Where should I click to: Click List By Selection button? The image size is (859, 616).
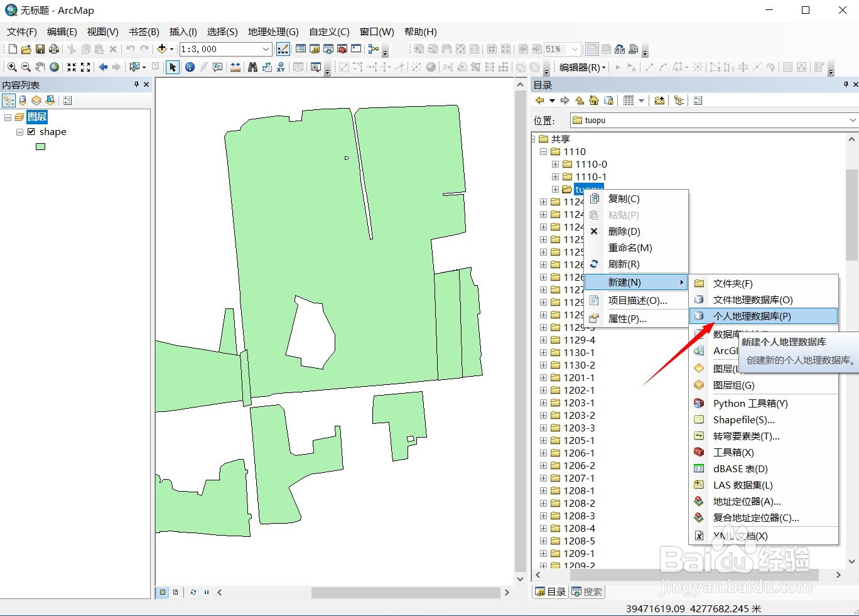(x=50, y=100)
